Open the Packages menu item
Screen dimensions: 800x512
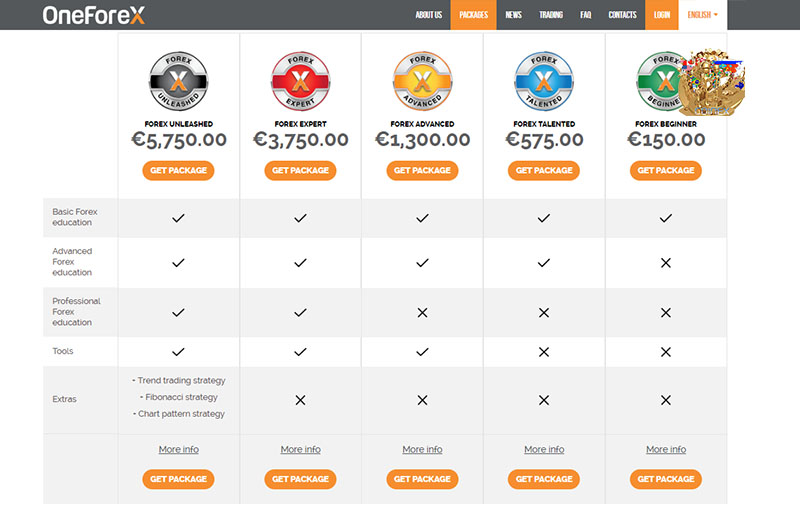pyautogui.click(x=473, y=15)
